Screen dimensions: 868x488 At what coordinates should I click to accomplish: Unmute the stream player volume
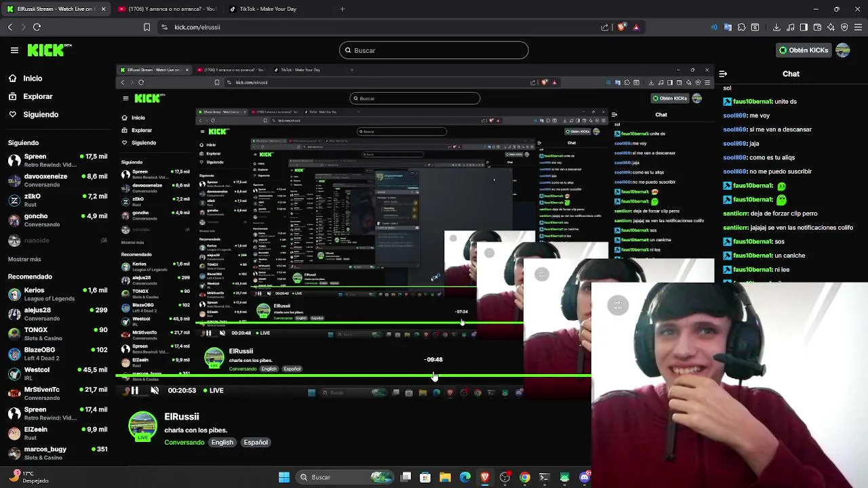coord(155,390)
